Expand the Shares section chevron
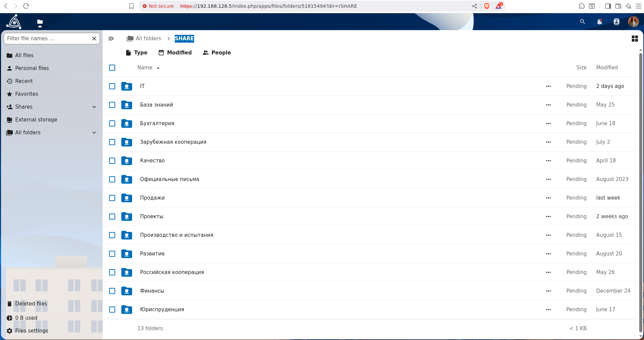 point(94,107)
